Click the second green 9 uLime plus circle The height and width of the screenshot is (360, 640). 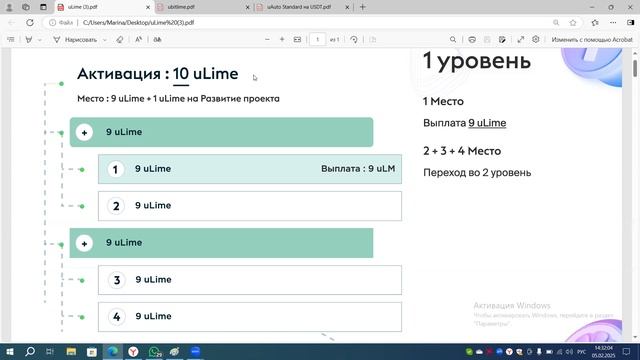click(84, 244)
